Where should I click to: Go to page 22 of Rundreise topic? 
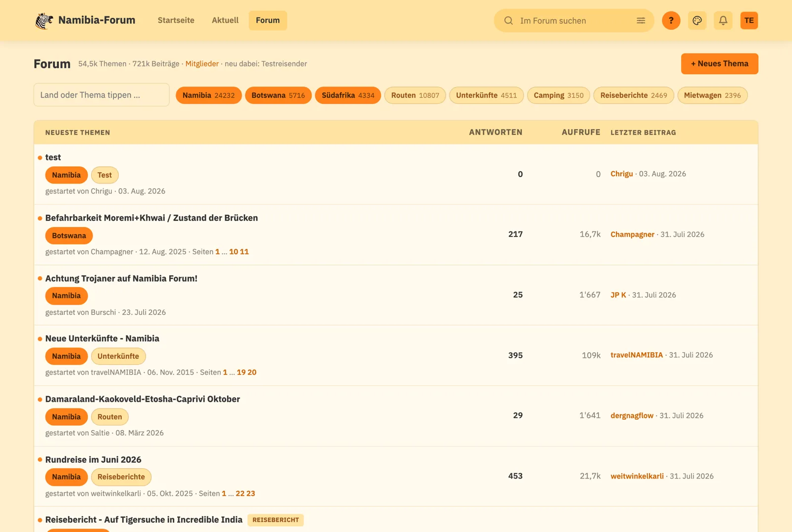(x=240, y=494)
